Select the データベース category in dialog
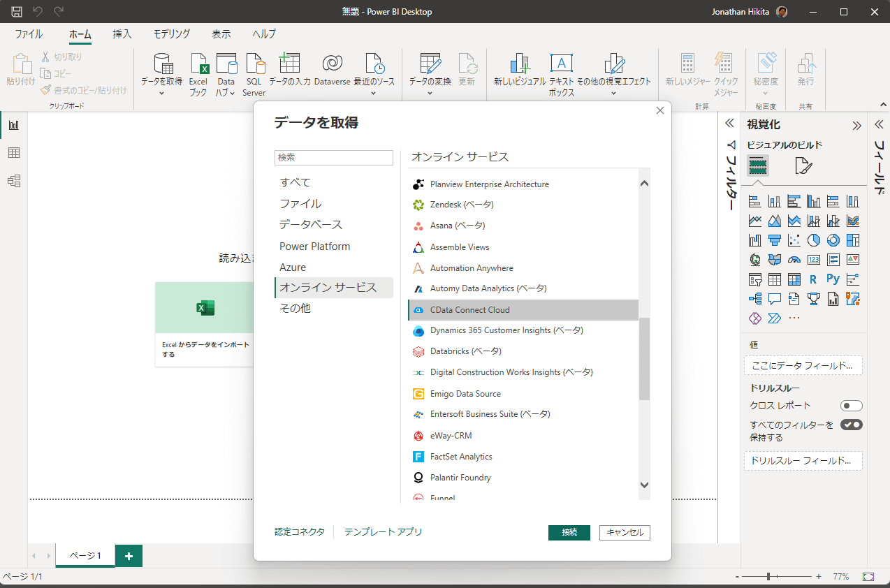This screenshot has width=890, height=588. [x=311, y=225]
